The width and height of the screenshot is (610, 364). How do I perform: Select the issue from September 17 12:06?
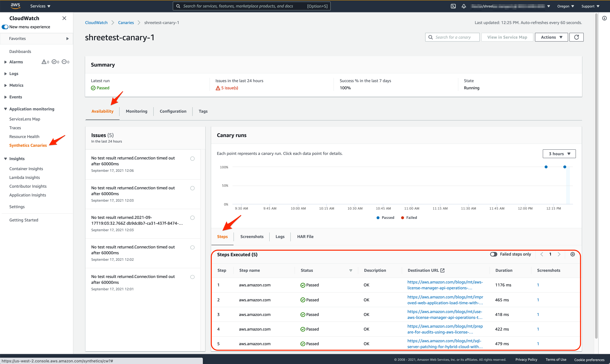click(x=192, y=158)
